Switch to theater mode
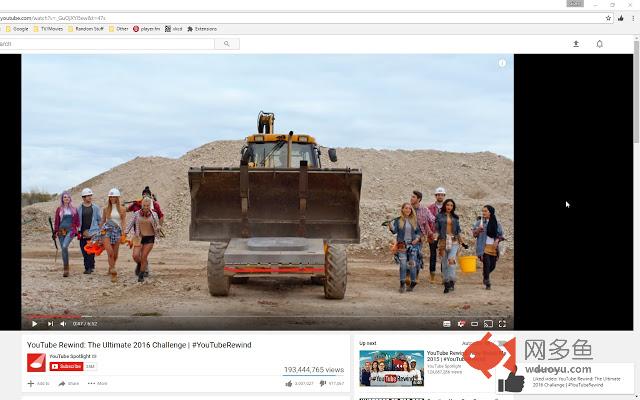This screenshot has height=400, width=640. click(x=474, y=324)
